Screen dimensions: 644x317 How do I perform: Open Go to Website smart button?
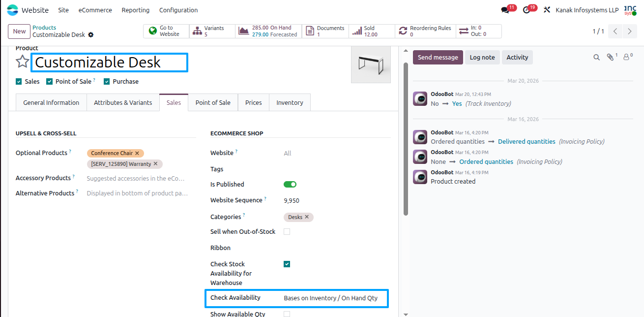pyautogui.click(x=166, y=32)
